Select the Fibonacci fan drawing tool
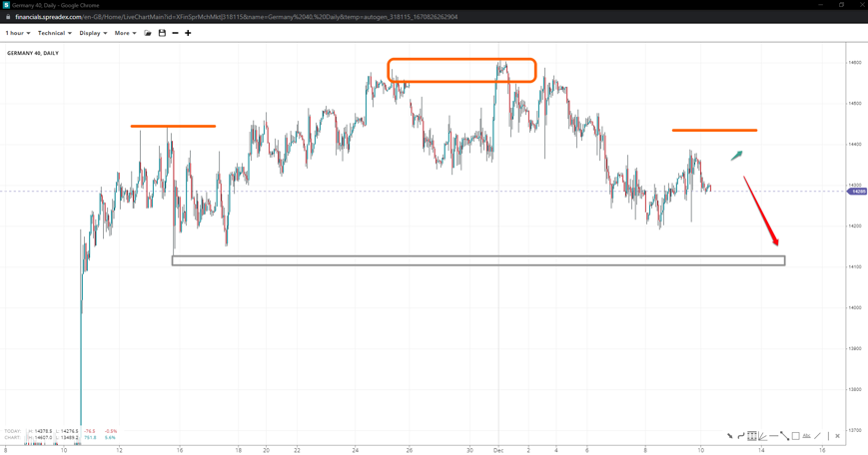 click(762, 436)
